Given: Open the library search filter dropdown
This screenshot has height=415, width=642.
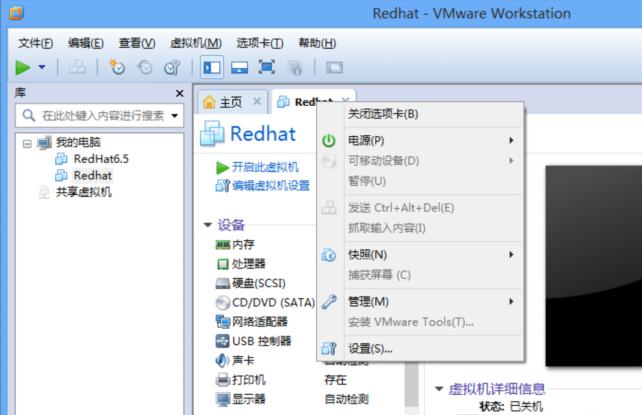Looking at the screenshot, I should (x=175, y=116).
